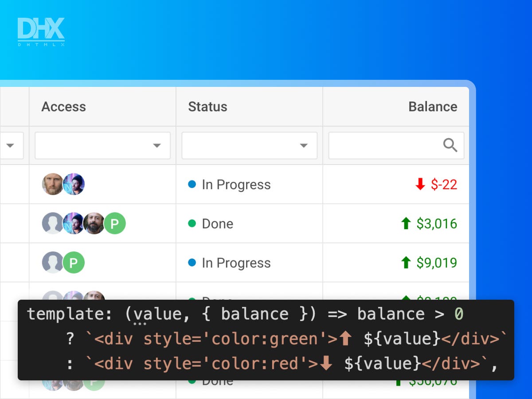
Task: Open the leftmost column filter dropdown
Action: 11,145
